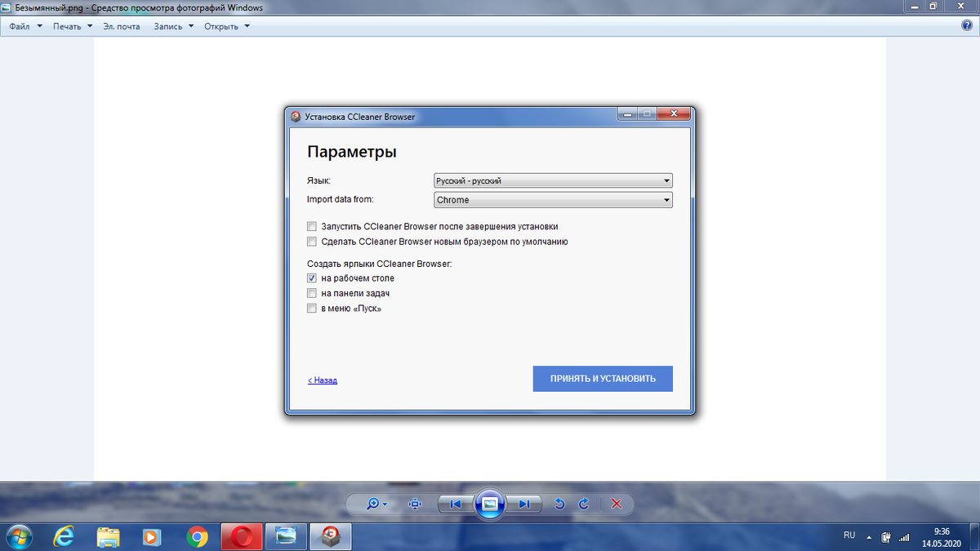
Task: Uncheck the 'на рабочем столе' shortcut checkbox
Action: click(311, 278)
